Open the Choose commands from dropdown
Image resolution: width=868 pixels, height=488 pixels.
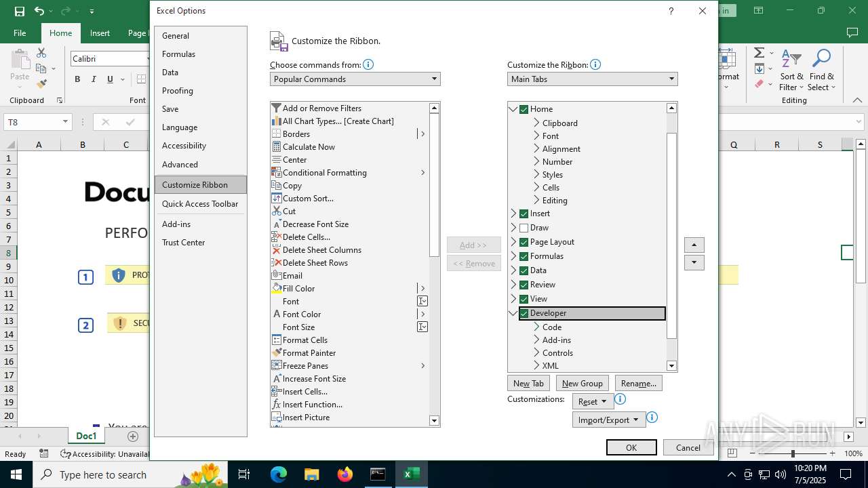pos(355,79)
